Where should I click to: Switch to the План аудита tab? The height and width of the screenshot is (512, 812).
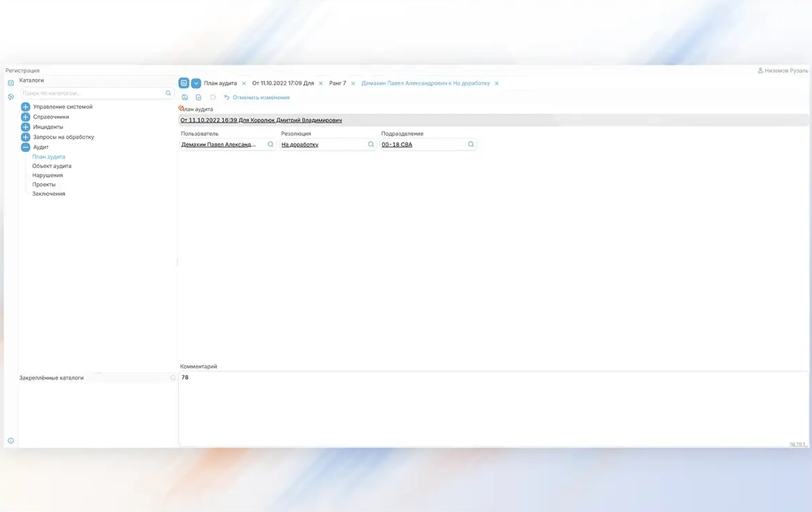click(220, 83)
